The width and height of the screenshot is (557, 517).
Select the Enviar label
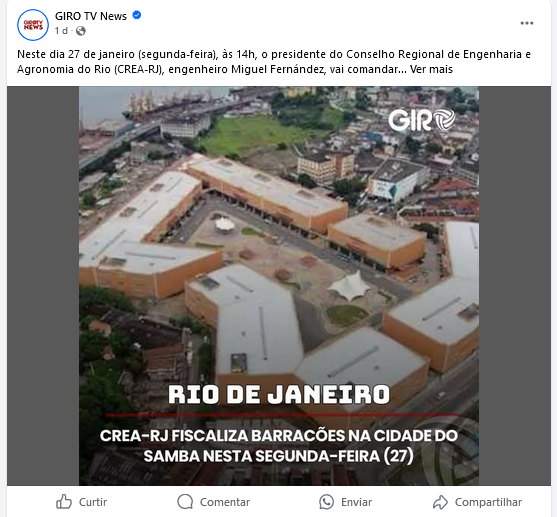click(356, 502)
